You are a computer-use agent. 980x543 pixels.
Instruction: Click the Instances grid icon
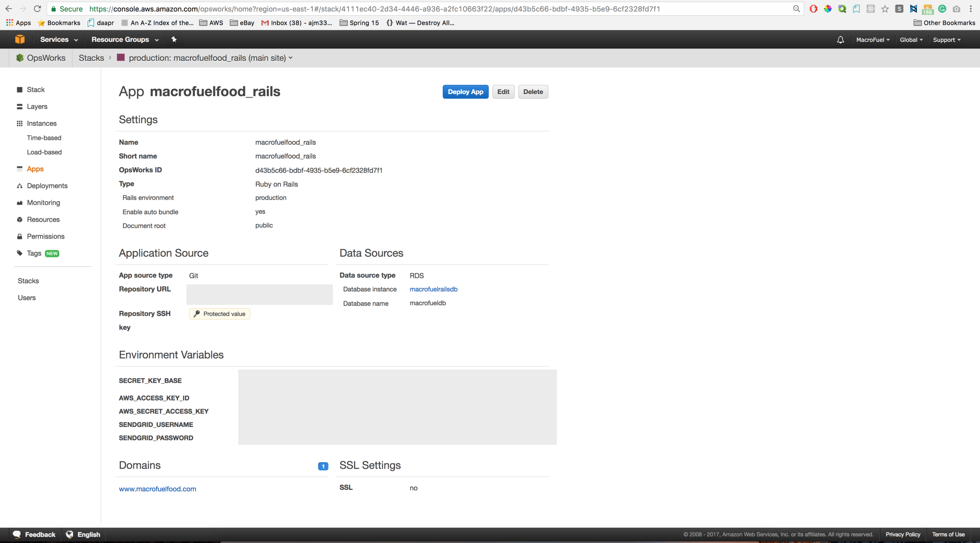pos(20,123)
